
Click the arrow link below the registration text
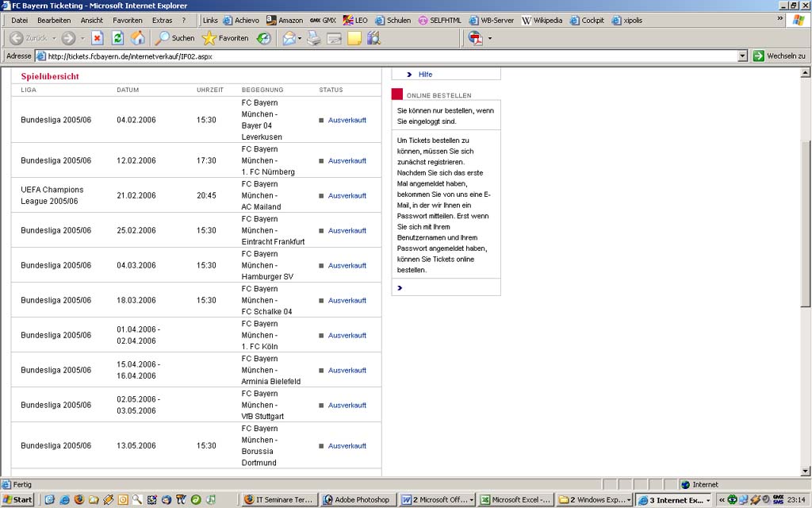tap(400, 287)
